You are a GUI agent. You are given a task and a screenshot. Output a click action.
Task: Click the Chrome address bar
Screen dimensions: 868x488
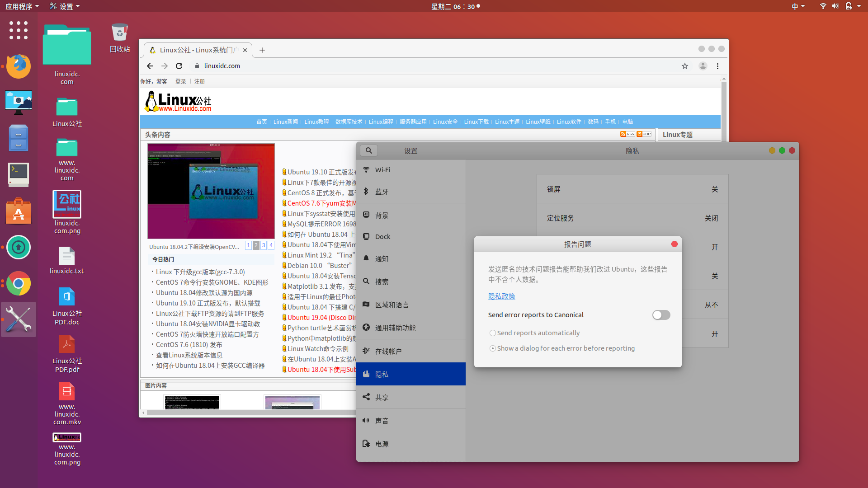(x=434, y=66)
